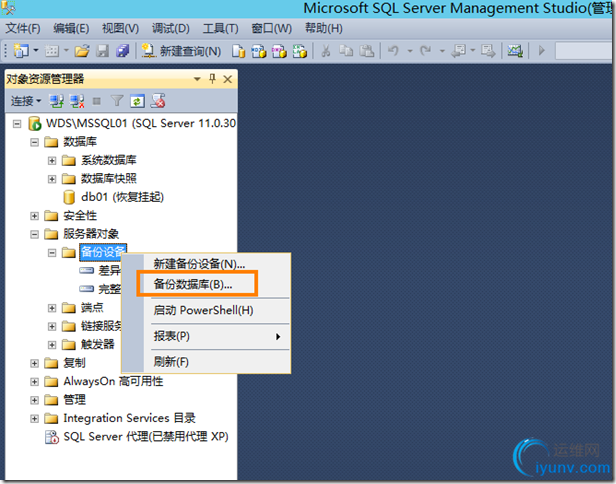
Task: Click 新建查询(N) new query button
Action: point(181,51)
